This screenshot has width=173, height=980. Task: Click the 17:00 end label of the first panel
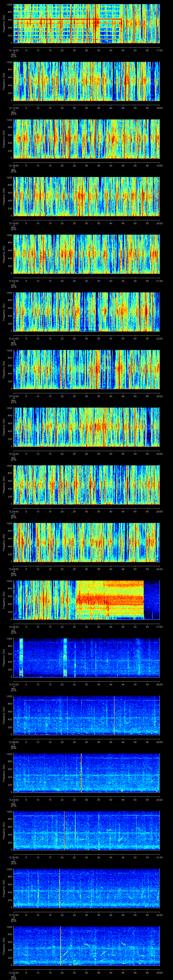tap(159, 50)
